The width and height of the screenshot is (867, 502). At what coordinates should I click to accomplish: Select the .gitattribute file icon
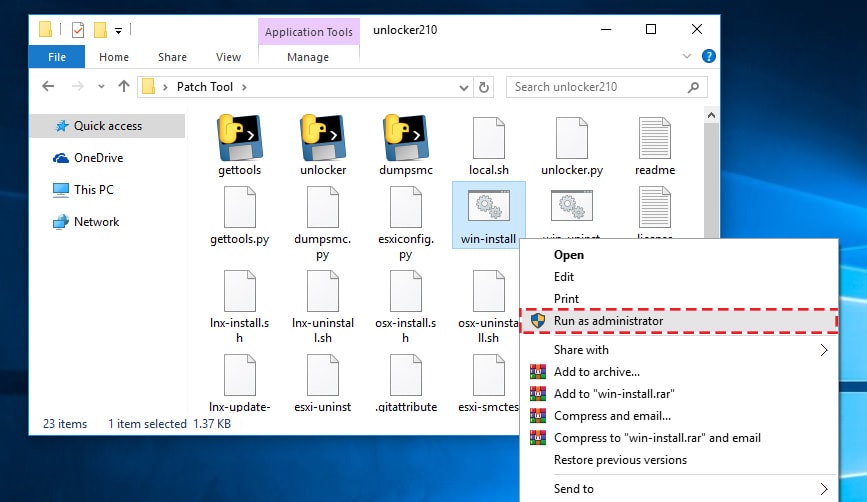[x=406, y=375]
